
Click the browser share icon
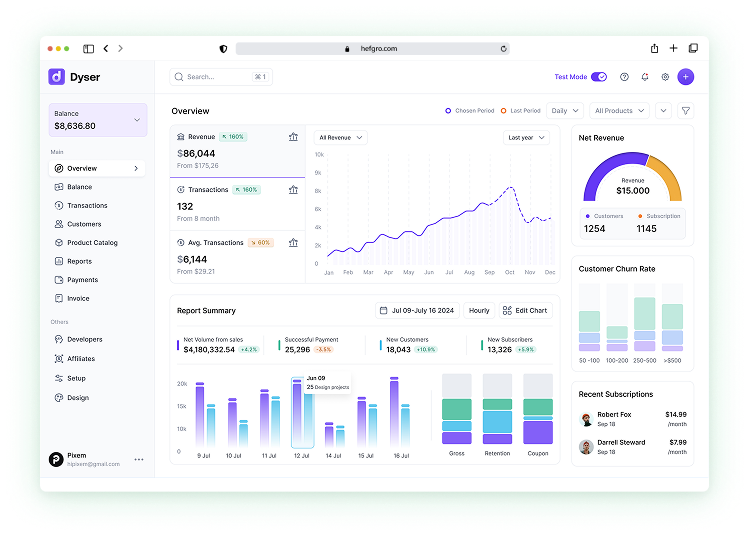point(654,48)
